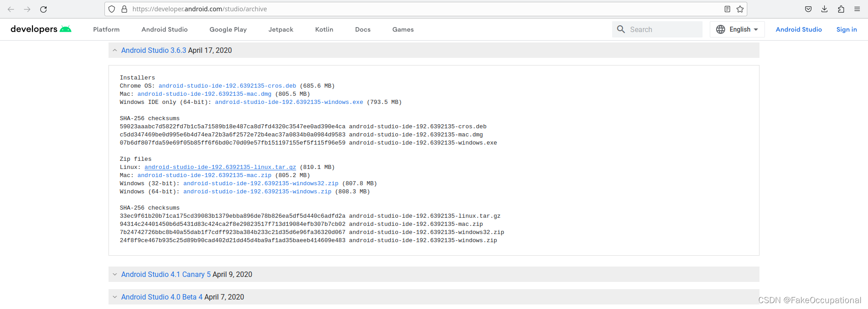Click the checksum starting with 33ec9f61b20b
Screen dimensions: 868x309
click(x=232, y=216)
